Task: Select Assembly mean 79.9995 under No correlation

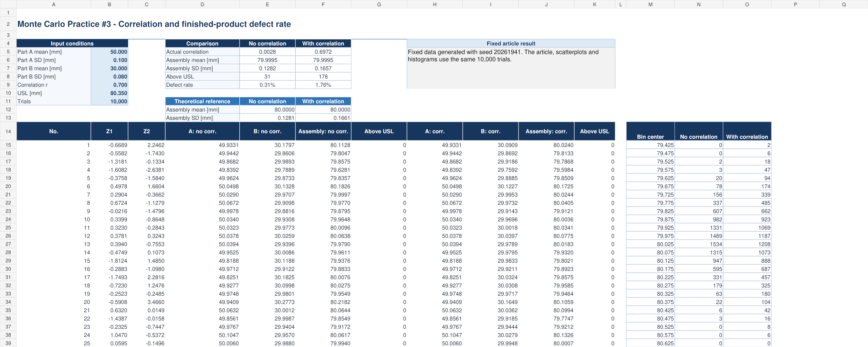Action: click(267, 60)
